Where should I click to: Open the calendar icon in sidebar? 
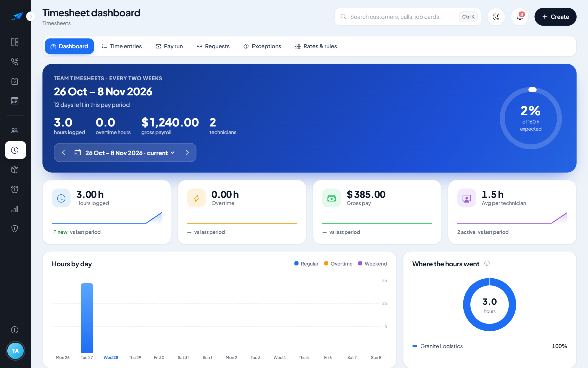click(15, 101)
